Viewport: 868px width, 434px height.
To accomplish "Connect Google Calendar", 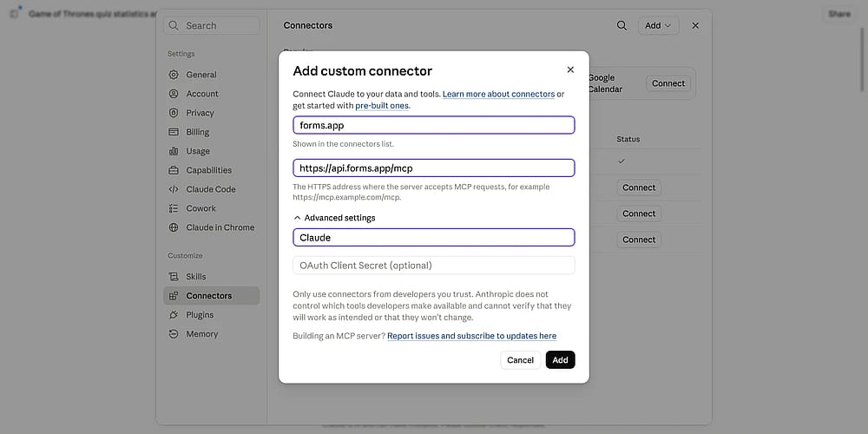I will pyautogui.click(x=668, y=83).
